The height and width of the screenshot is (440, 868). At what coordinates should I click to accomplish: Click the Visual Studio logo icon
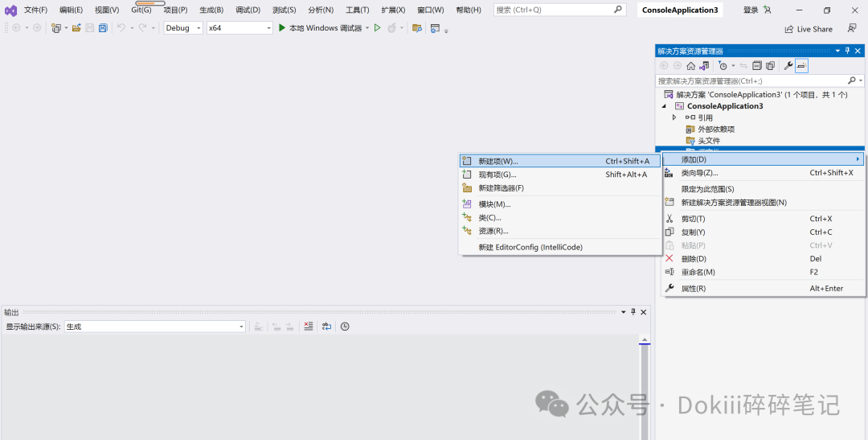[x=10, y=10]
